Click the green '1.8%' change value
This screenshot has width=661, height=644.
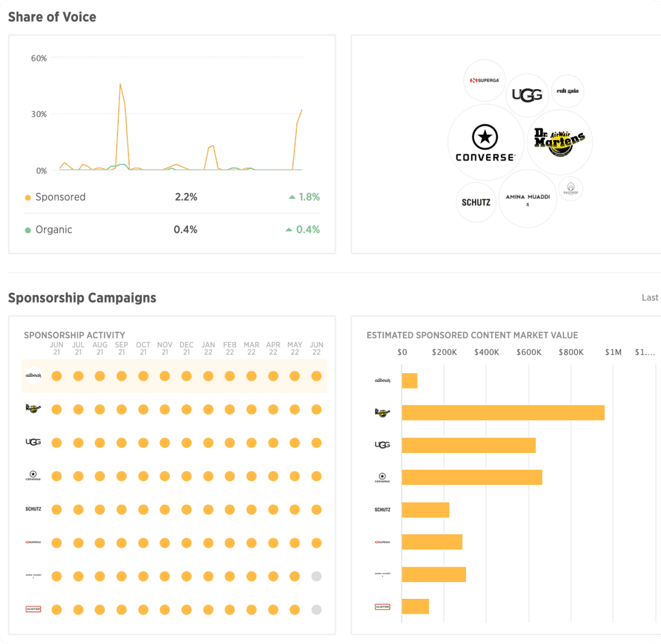[309, 197]
